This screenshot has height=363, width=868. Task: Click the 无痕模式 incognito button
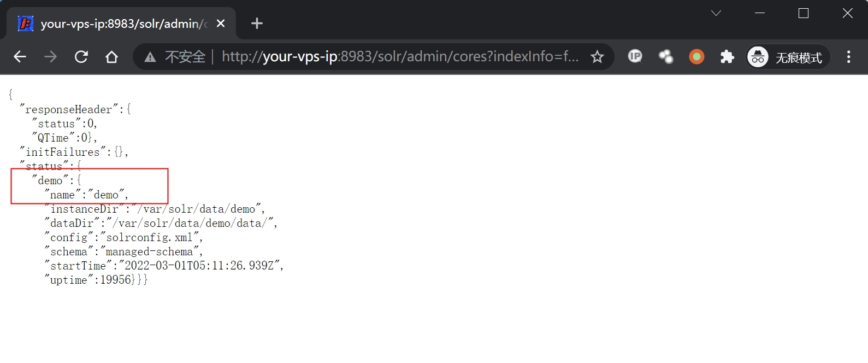tap(788, 57)
